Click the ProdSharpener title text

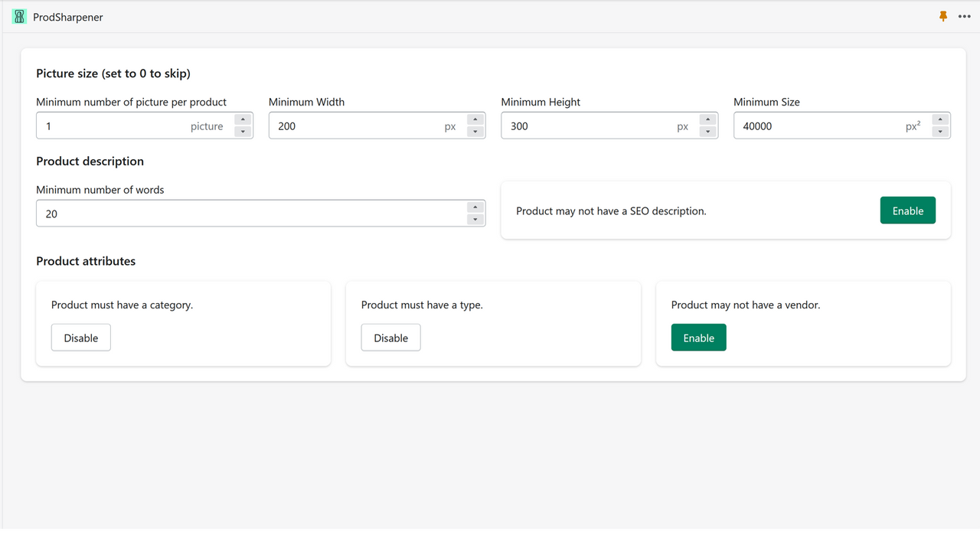(68, 17)
